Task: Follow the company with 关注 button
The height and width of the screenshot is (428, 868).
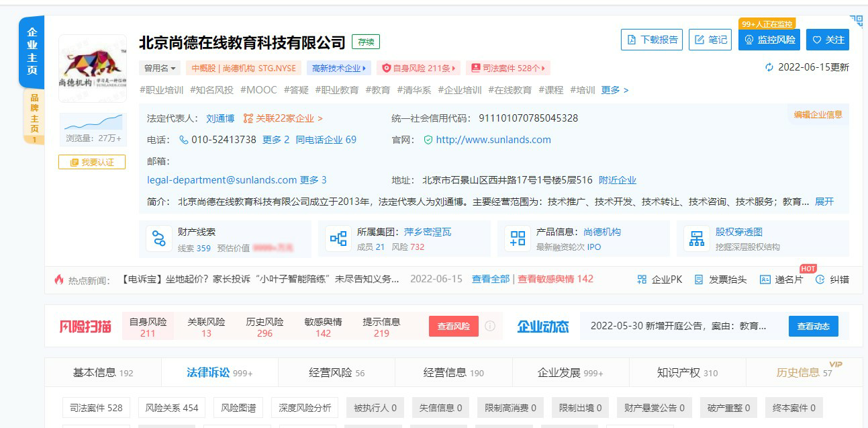Action: pyautogui.click(x=827, y=40)
